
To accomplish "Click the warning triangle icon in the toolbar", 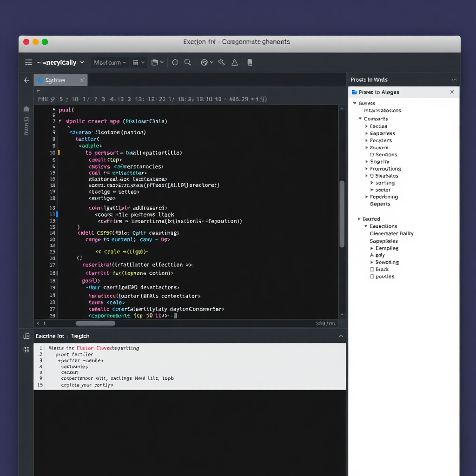I will tap(235, 62).
